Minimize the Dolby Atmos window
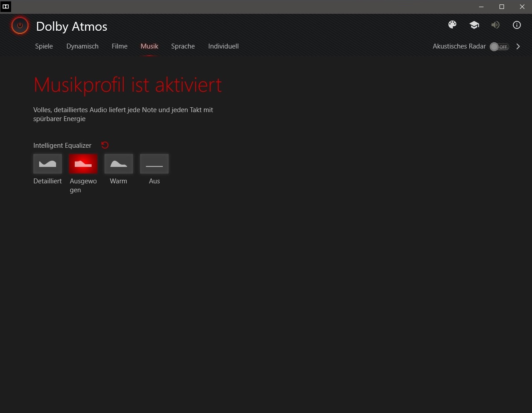Viewport: 532px width, 413px height. coord(481,7)
